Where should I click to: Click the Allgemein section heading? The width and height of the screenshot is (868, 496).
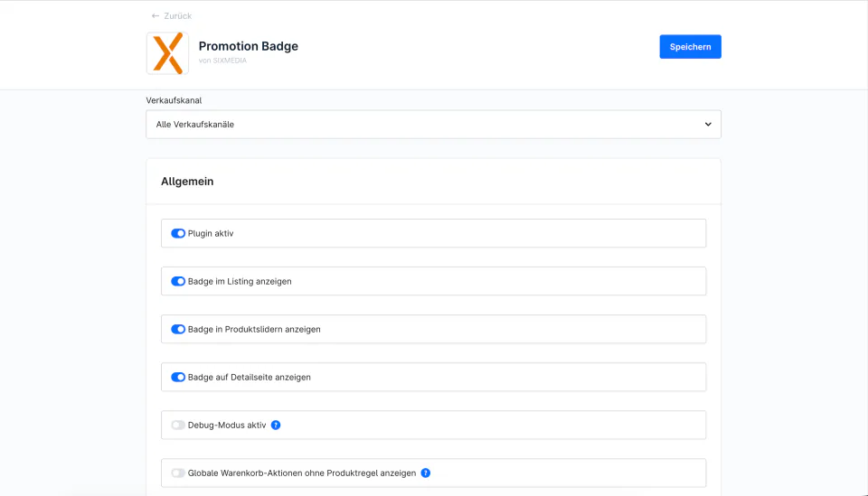pos(187,182)
